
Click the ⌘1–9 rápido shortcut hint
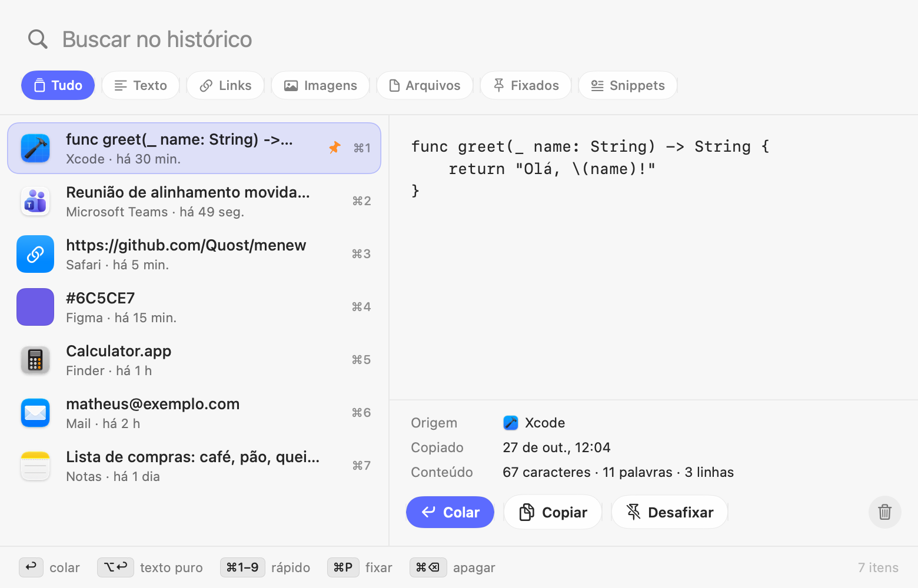(242, 567)
